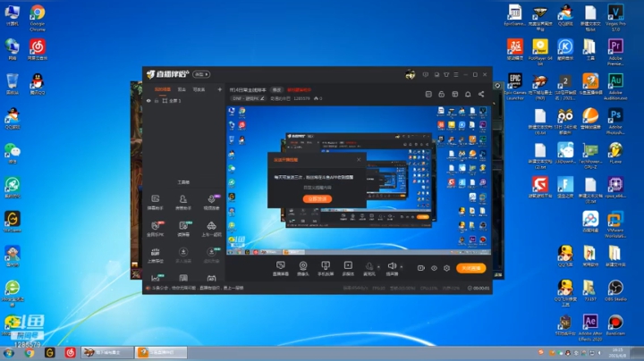Viewport: 644px width, 361px height.
Task: Click the WeGame G icon in the taskbar
Action: click(x=50, y=352)
